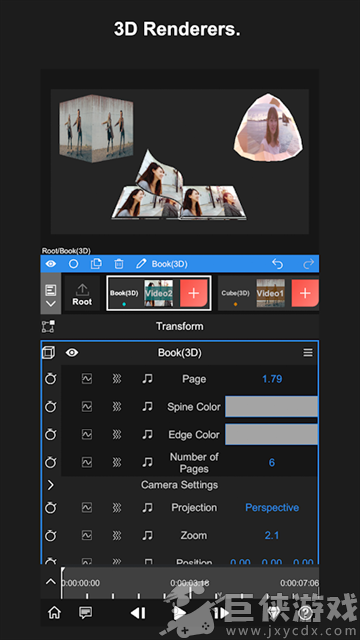Click timeline ruler at 0:00:03:18
Screen dimensions: 360x640
click(190, 583)
